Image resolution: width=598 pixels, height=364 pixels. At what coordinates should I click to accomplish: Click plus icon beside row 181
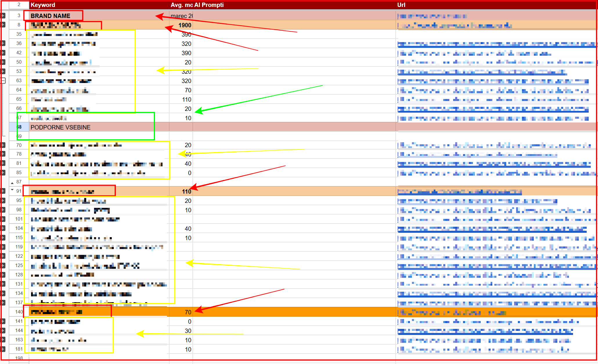[x=3, y=349]
